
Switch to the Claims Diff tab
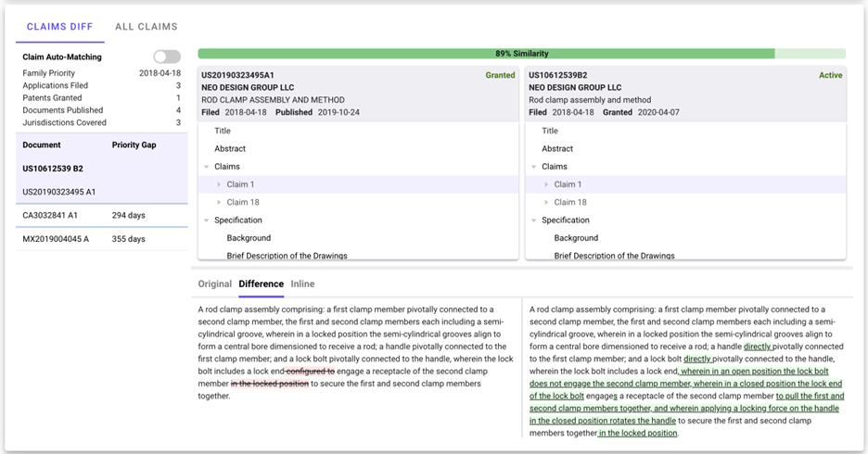pyautogui.click(x=59, y=27)
